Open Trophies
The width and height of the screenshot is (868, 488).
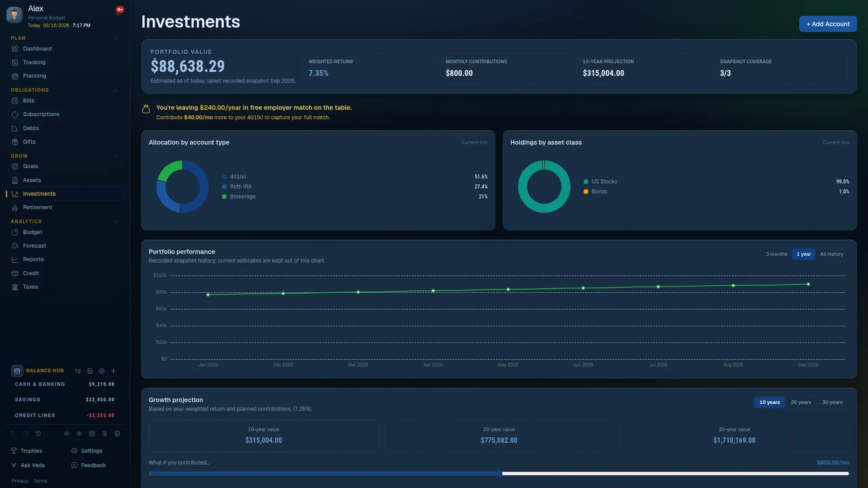coord(27,451)
